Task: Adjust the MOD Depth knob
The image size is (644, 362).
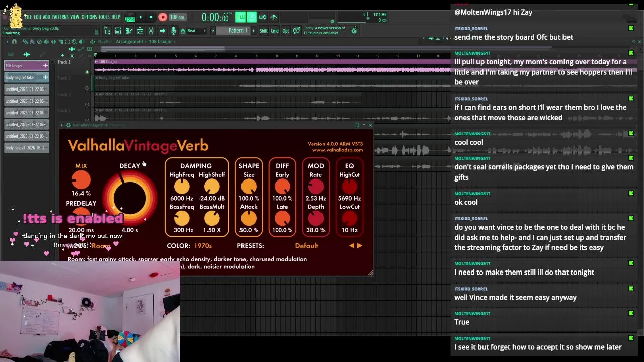Action: (x=316, y=218)
